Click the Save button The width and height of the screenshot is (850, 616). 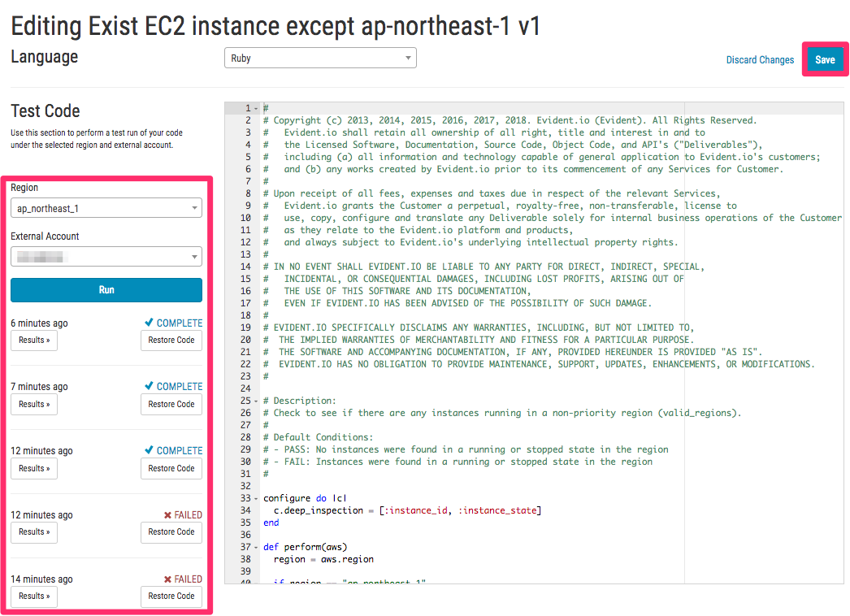pyautogui.click(x=825, y=59)
